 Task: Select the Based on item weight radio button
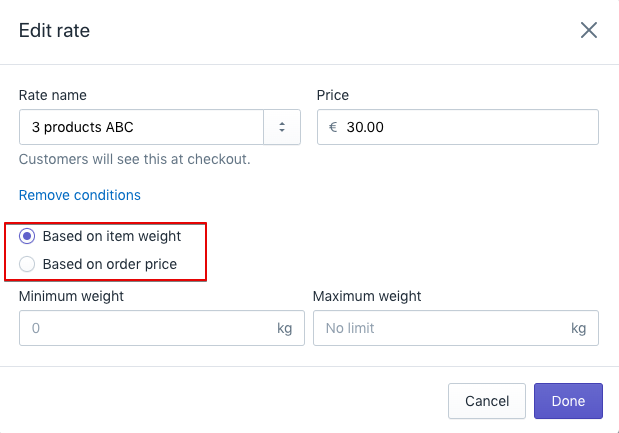[27, 237]
